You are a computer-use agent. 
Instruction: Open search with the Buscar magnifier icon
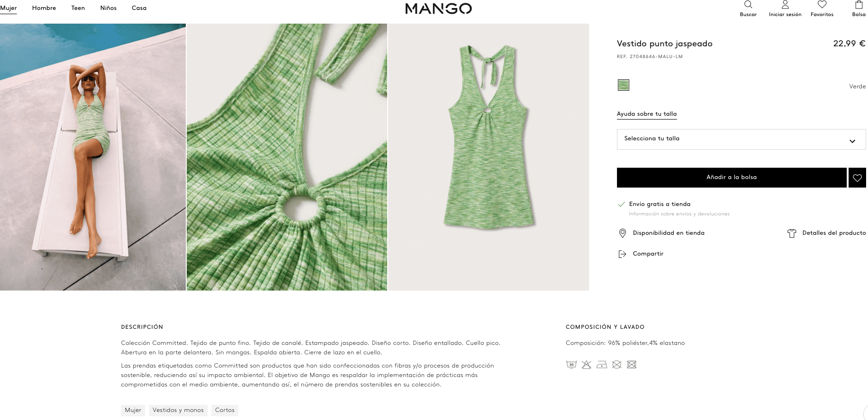pyautogui.click(x=748, y=5)
